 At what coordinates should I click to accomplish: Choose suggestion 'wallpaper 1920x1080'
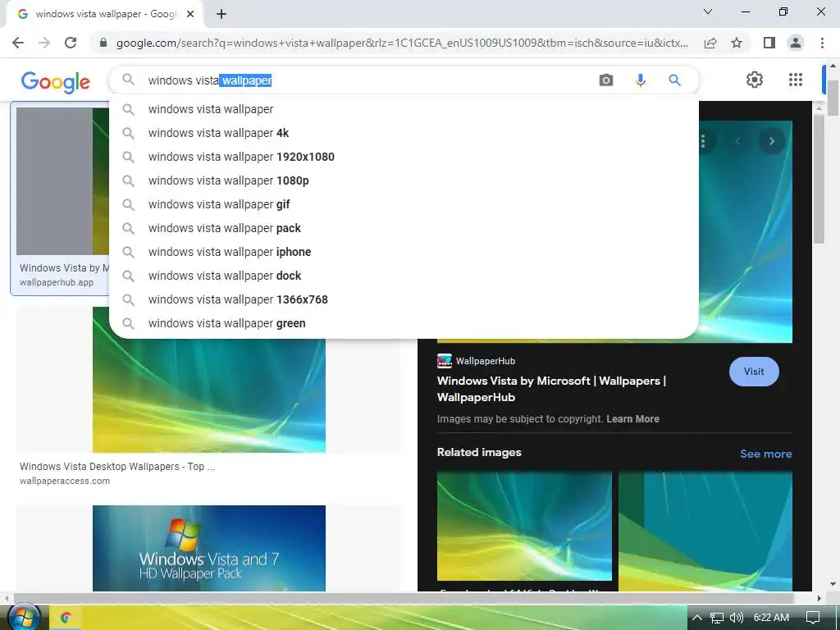[x=404, y=157]
